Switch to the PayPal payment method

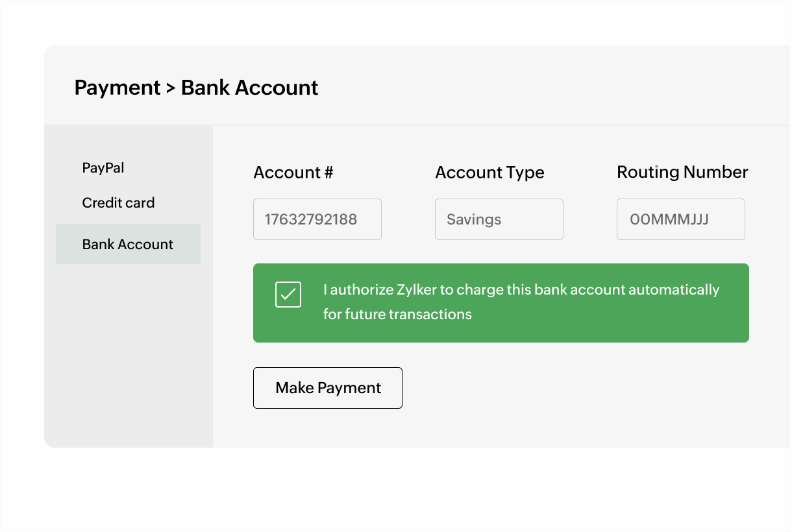(x=103, y=167)
